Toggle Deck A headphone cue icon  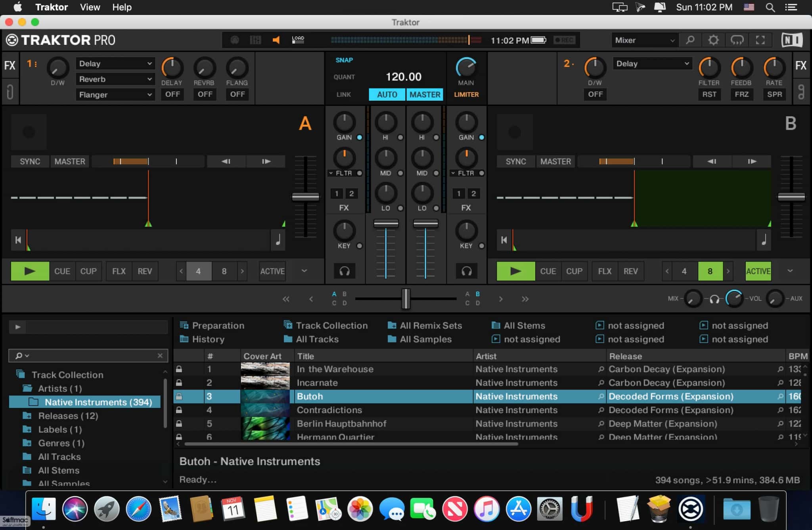344,271
